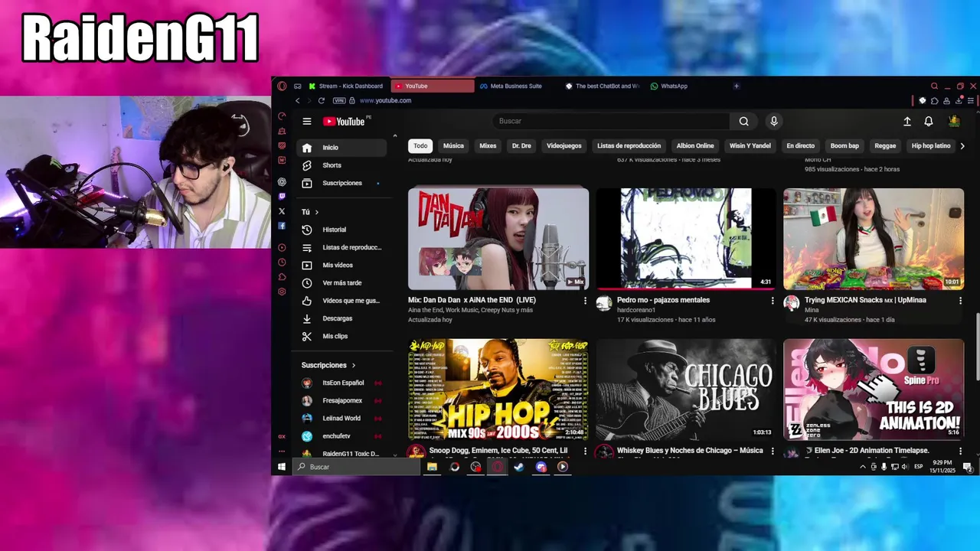Click the search magnifier button on YouTube

(743, 121)
